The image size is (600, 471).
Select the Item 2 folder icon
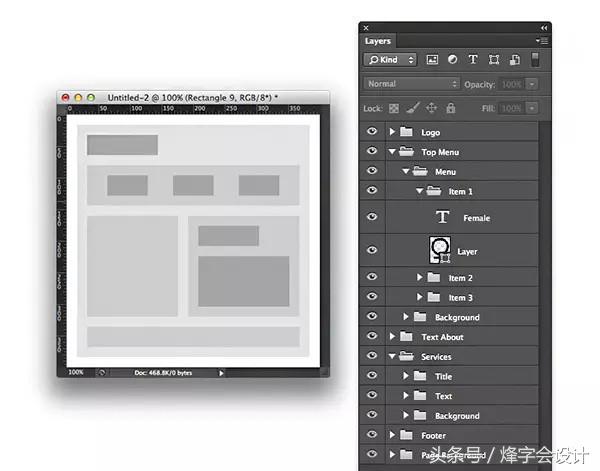click(x=434, y=277)
